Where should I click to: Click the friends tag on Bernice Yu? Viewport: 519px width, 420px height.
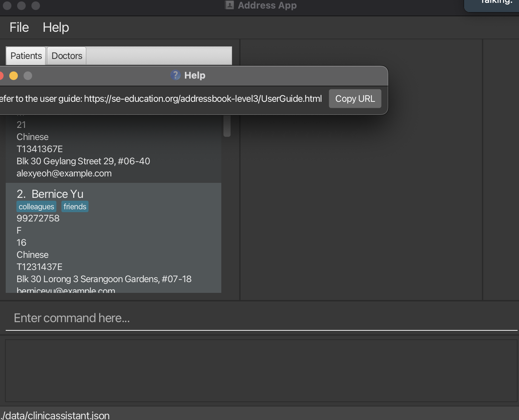click(75, 206)
